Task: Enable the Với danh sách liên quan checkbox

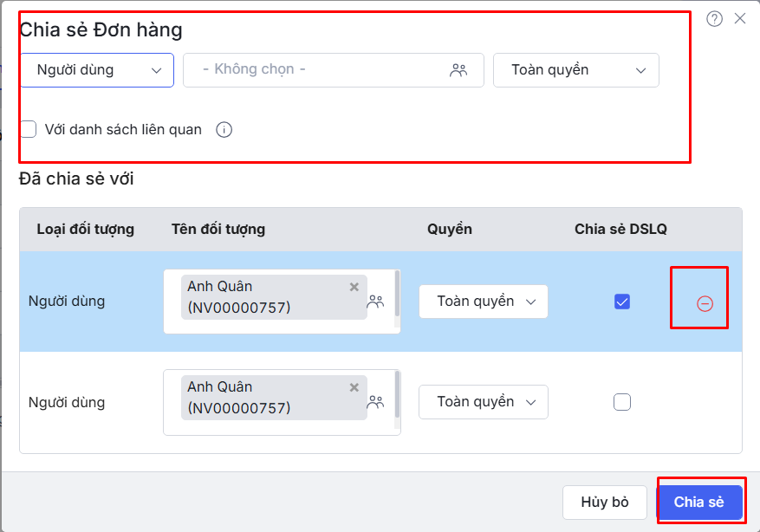Action: click(x=29, y=129)
